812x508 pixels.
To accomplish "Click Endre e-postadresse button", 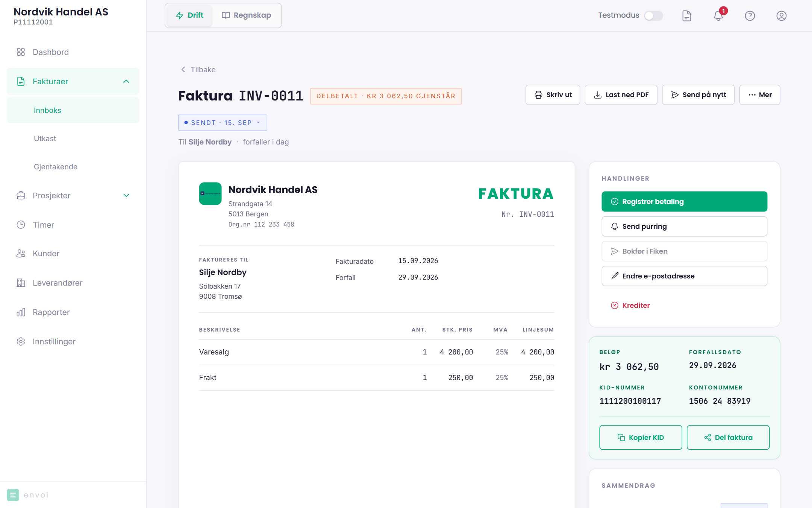I will (x=684, y=276).
